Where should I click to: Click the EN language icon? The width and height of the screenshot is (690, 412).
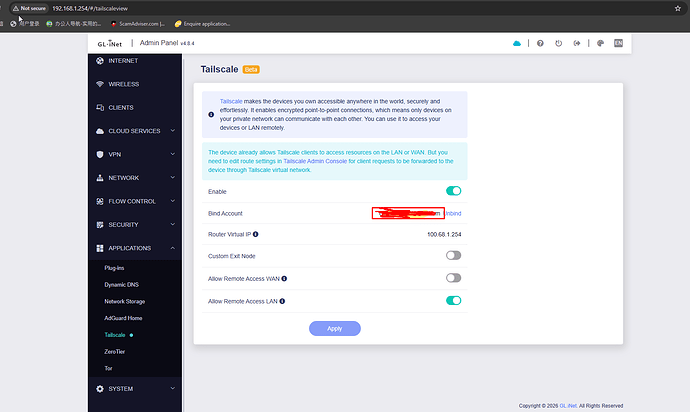coord(618,43)
